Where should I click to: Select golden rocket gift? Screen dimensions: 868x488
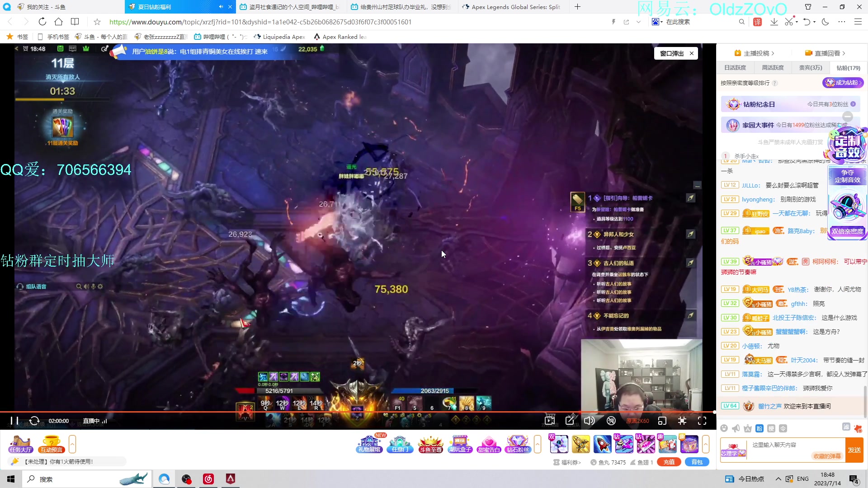pos(580,444)
